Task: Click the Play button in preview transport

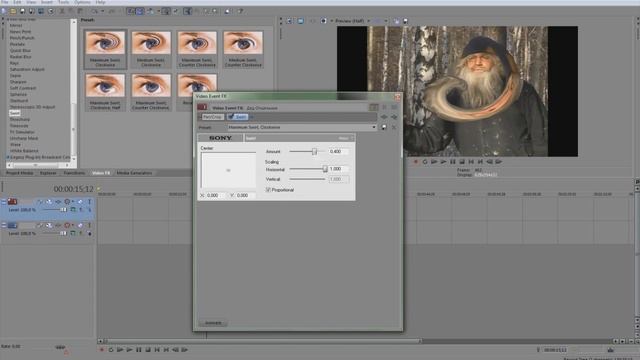Action: [443, 162]
